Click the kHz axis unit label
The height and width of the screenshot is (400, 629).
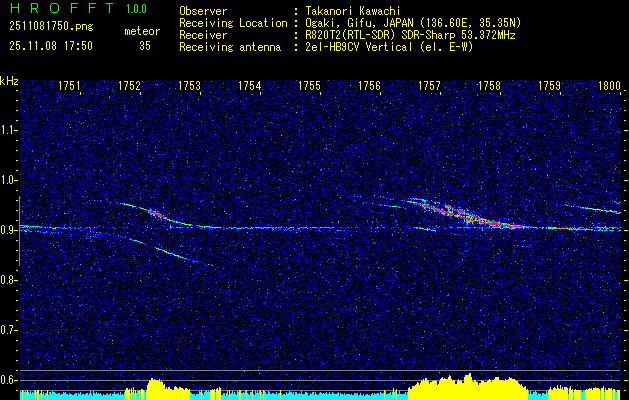9,81
